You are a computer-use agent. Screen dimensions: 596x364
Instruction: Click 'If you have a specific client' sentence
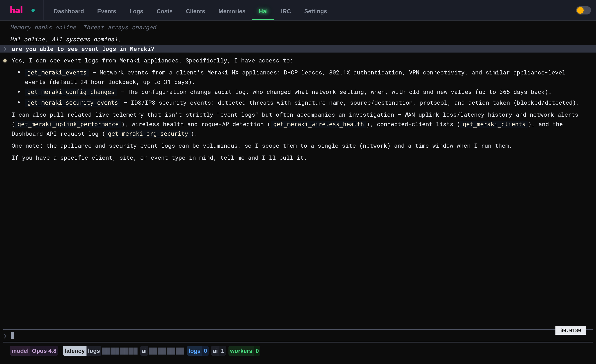click(x=159, y=158)
